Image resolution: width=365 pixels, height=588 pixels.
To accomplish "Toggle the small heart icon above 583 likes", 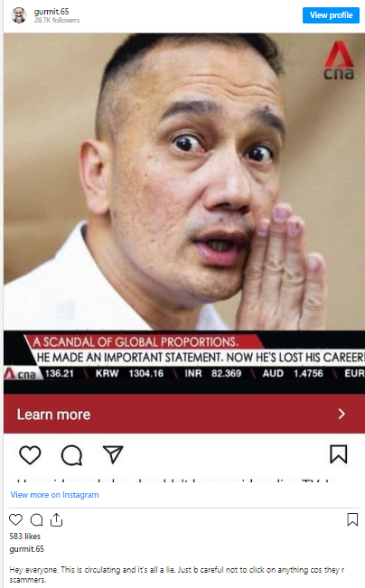I will pos(15,519).
